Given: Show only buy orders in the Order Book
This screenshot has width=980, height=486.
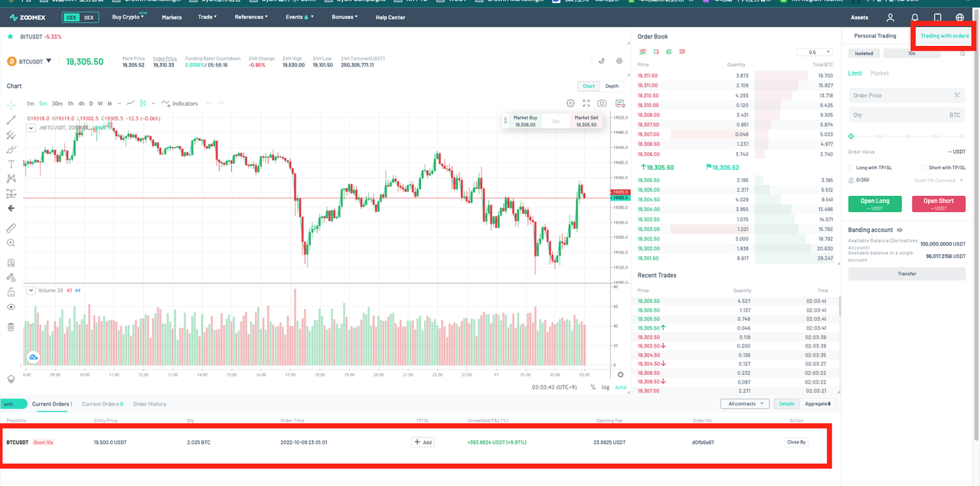Looking at the screenshot, I should pos(668,50).
